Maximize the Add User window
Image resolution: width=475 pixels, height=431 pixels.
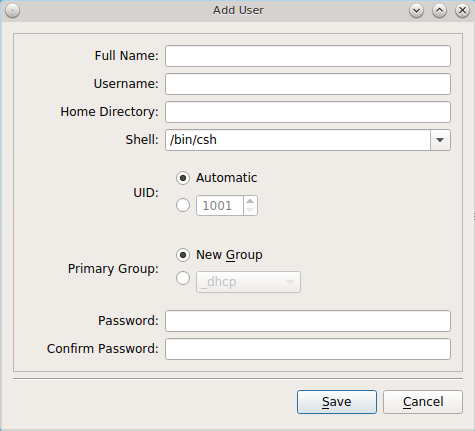pos(439,11)
